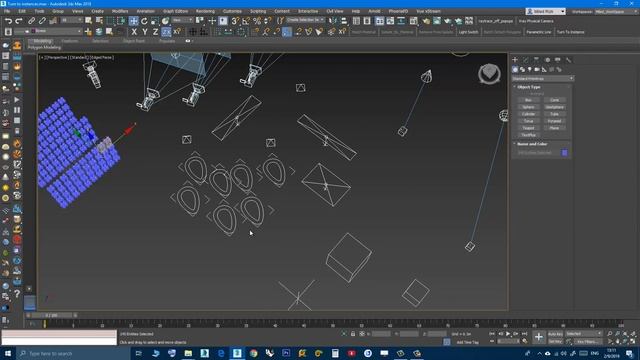Screen dimensions: 640x360
Task: Open the Render Setup teapot icon
Action: point(426,21)
